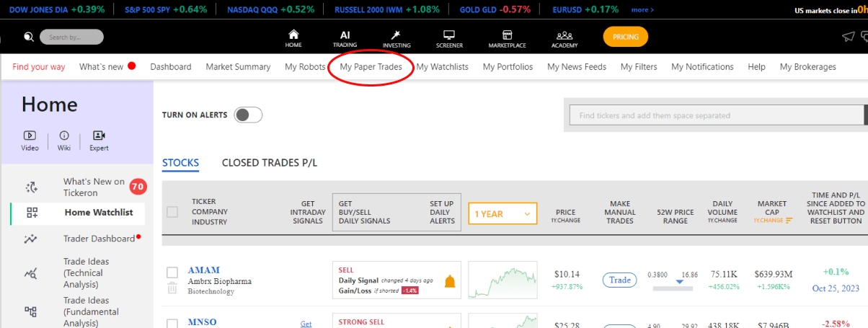868x328 pixels.
Task: Open My Brokerages menu item
Action: click(807, 66)
